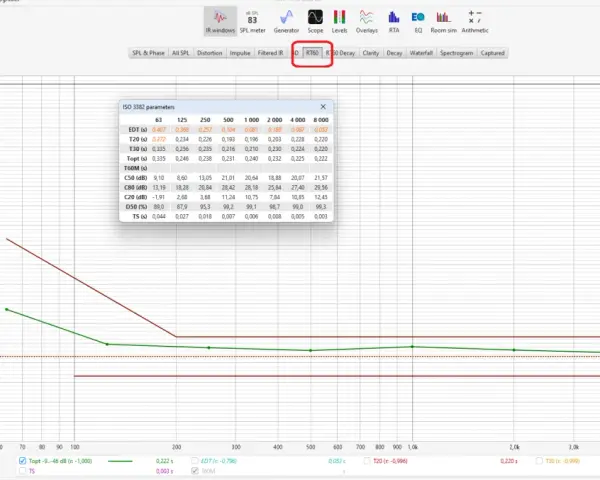Launch the signal Generator
600x480 pixels.
click(x=286, y=21)
